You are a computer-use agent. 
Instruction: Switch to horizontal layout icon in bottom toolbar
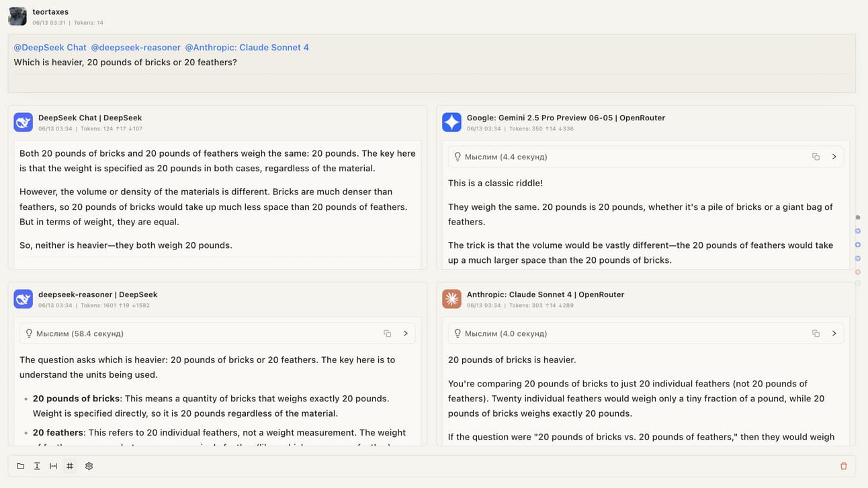pyautogui.click(x=54, y=466)
